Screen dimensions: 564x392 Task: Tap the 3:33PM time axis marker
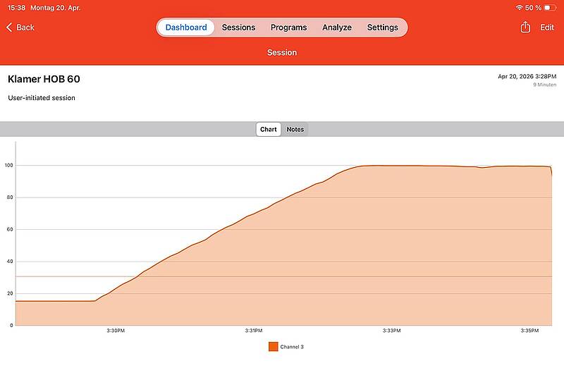point(392,331)
